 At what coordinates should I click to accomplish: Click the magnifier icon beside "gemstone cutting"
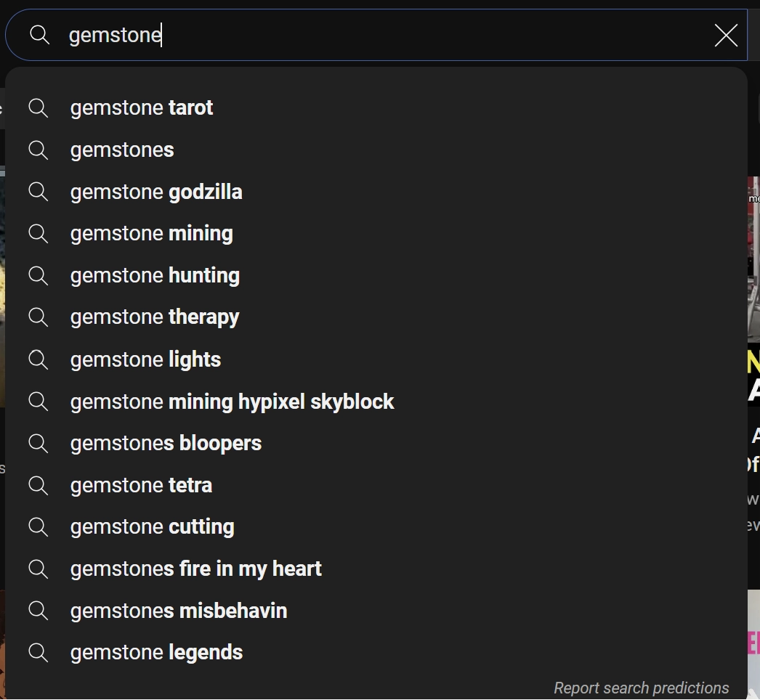point(38,526)
